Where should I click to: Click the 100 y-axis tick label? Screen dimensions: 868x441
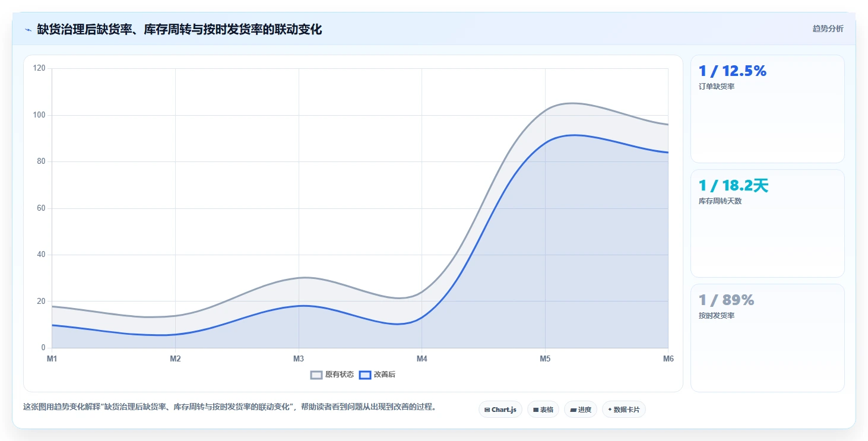click(x=39, y=115)
